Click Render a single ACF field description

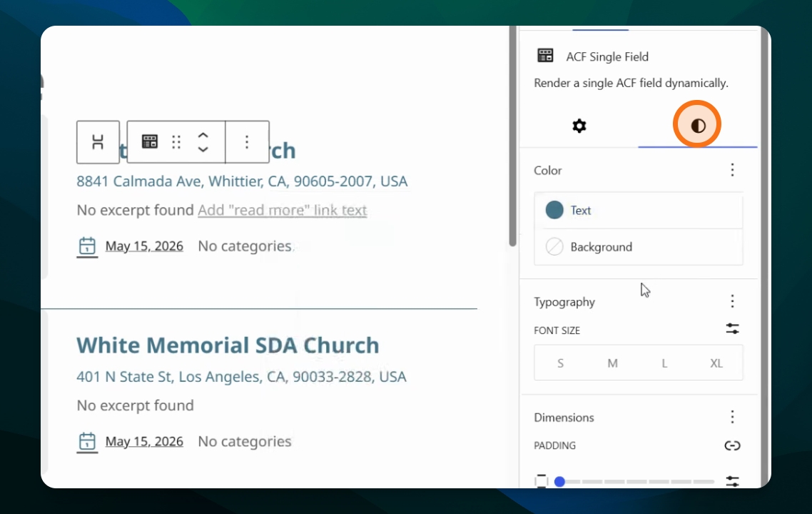pyautogui.click(x=631, y=83)
